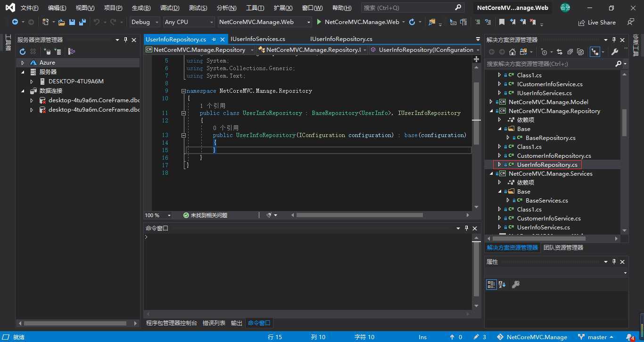Collapse the constructor outlining box at line 13
Image resolution: width=644 pixels, height=342 pixels.
point(183,135)
